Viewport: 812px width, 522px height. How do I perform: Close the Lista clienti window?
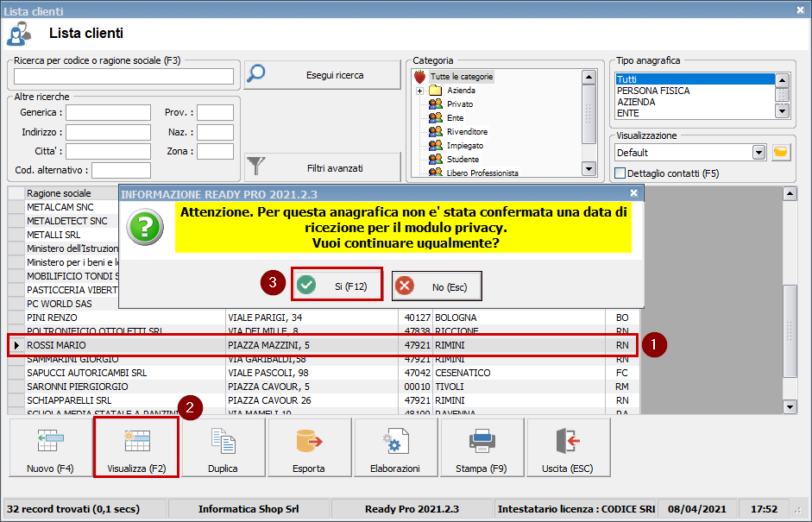click(x=800, y=9)
